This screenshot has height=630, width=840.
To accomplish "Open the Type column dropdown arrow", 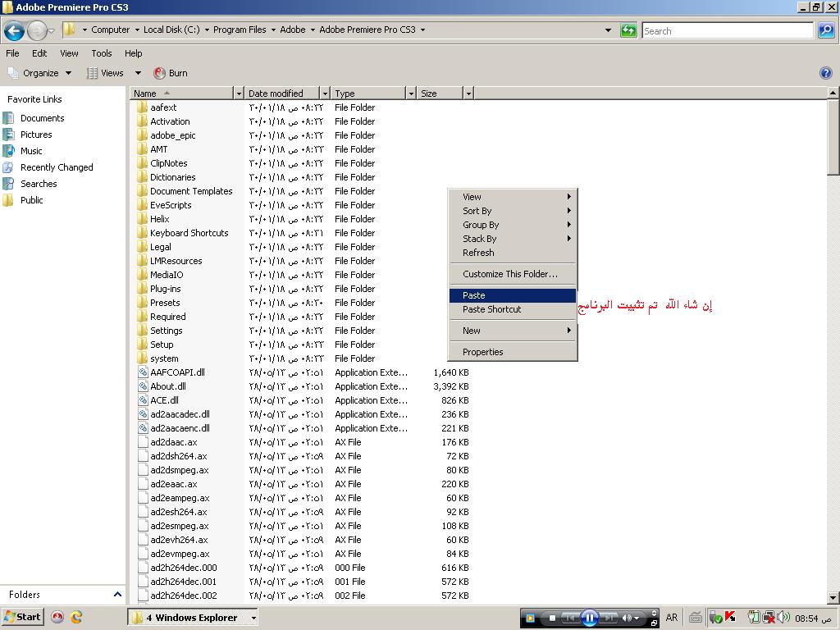I will (x=411, y=94).
